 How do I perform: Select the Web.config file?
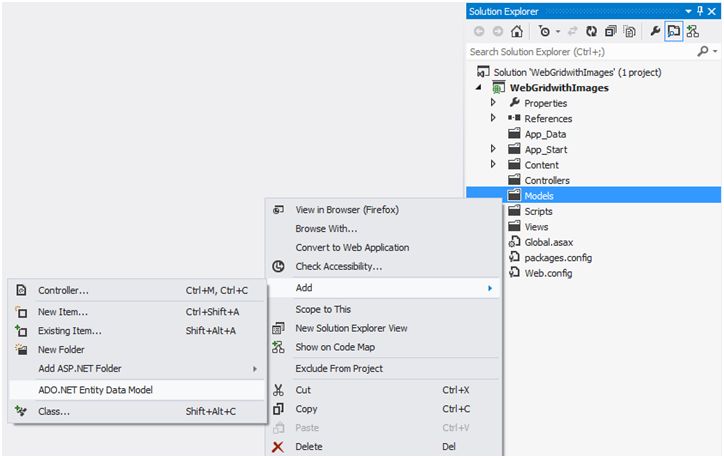[540, 273]
